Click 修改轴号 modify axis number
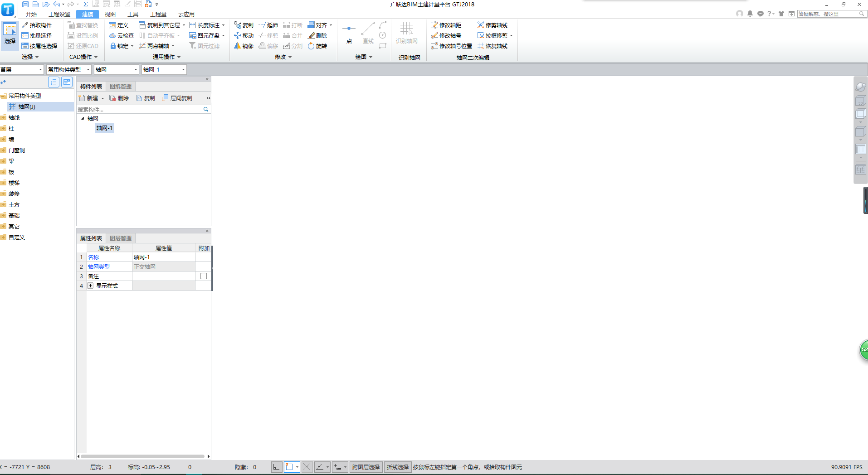The height and width of the screenshot is (475, 868). click(446, 35)
